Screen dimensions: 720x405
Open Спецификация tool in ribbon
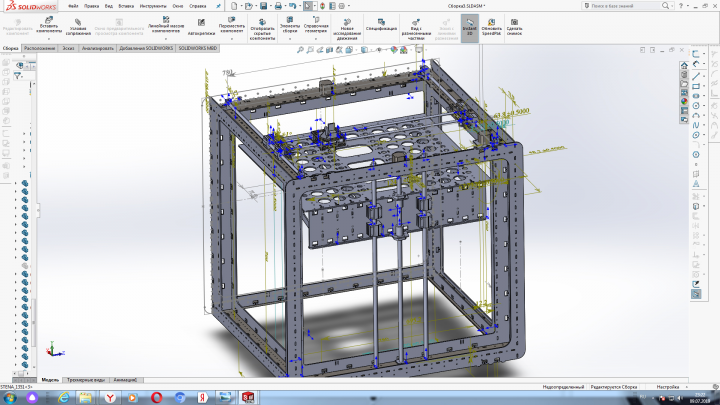[x=381, y=25]
